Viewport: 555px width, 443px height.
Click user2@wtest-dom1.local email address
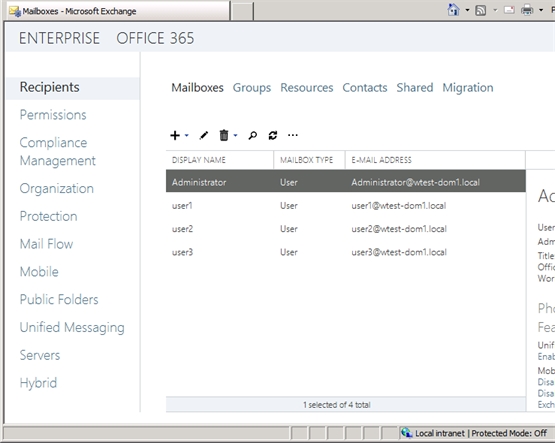(399, 229)
